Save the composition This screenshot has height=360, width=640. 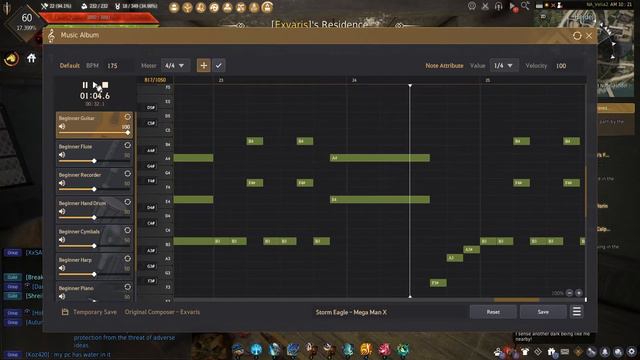pyautogui.click(x=543, y=312)
